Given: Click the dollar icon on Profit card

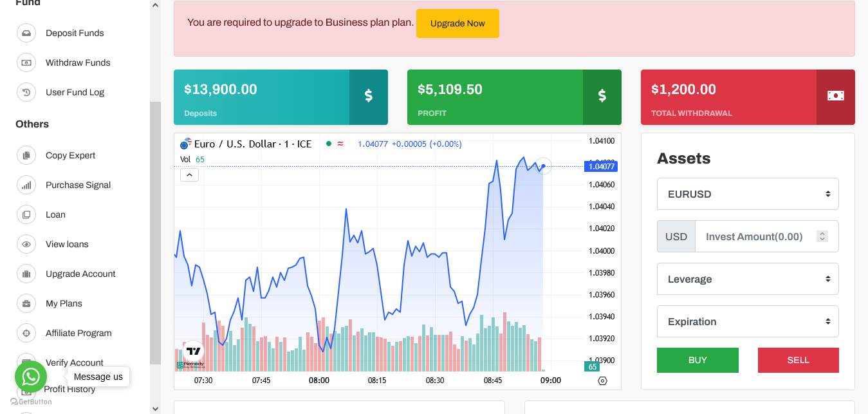Looking at the screenshot, I should [602, 96].
